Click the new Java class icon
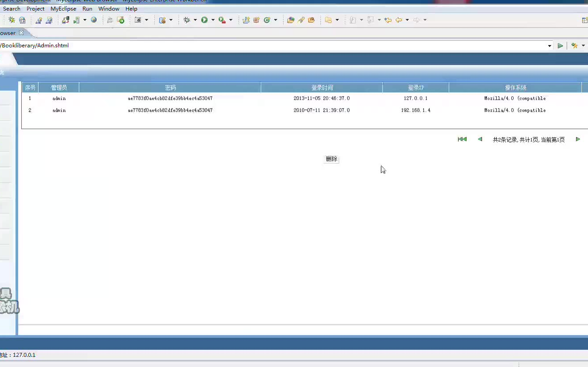This screenshot has height=367, width=588. (267, 20)
